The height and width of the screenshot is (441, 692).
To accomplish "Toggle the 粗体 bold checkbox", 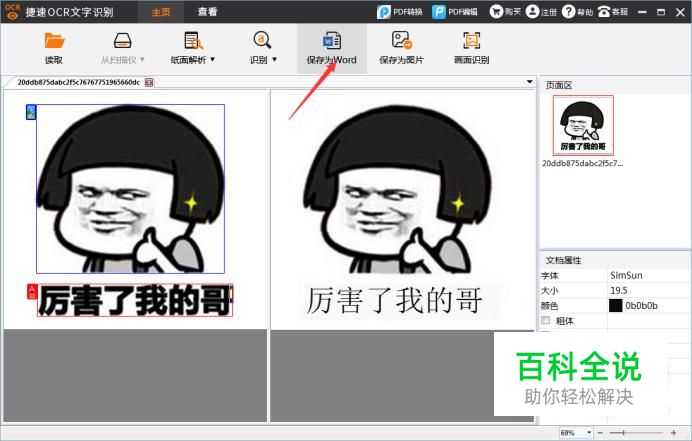I will pyautogui.click(x=546, y=320).
